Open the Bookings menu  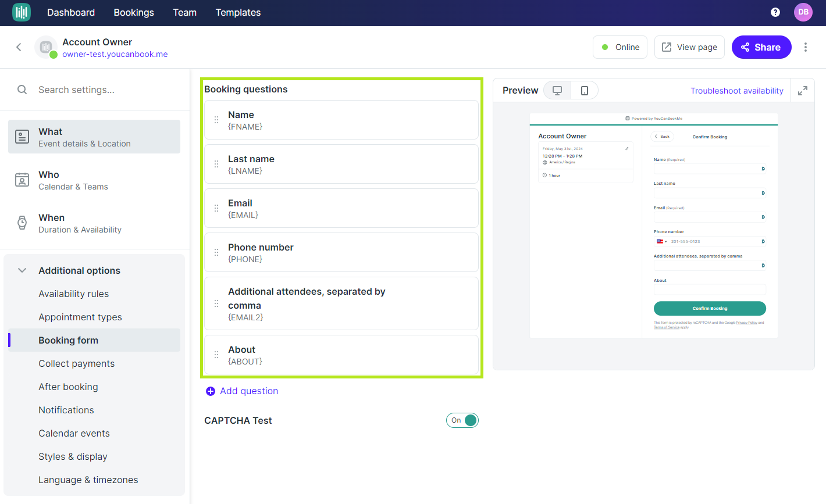[134, 12]
